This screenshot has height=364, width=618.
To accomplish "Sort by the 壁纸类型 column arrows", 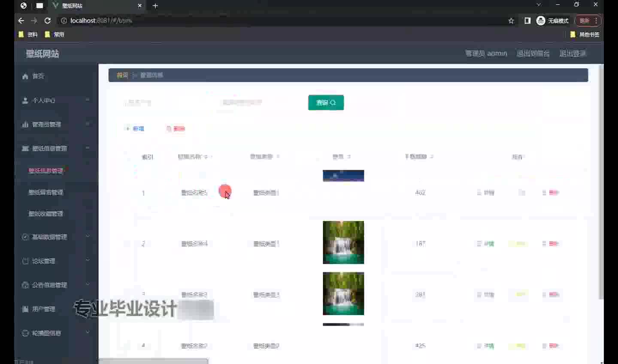I will [x=278, y=157].
